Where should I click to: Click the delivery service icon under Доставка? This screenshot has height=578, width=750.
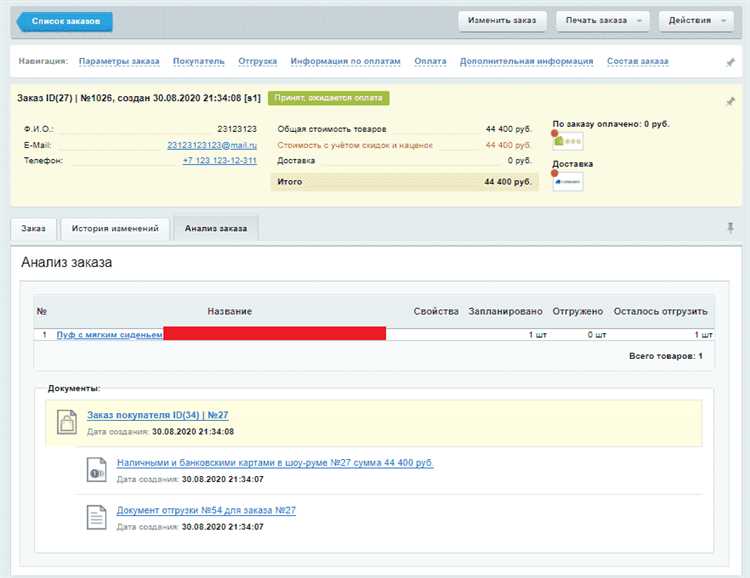(x=568, y=182)
